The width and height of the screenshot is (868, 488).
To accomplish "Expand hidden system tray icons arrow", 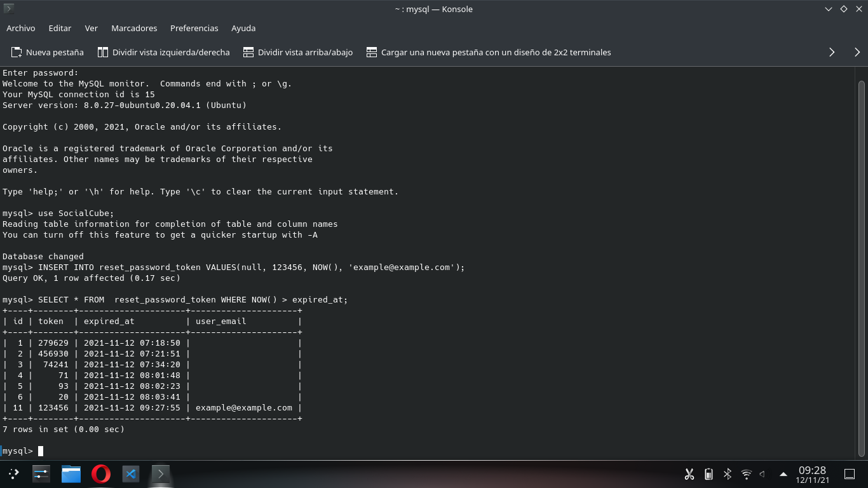I will 783,474.
